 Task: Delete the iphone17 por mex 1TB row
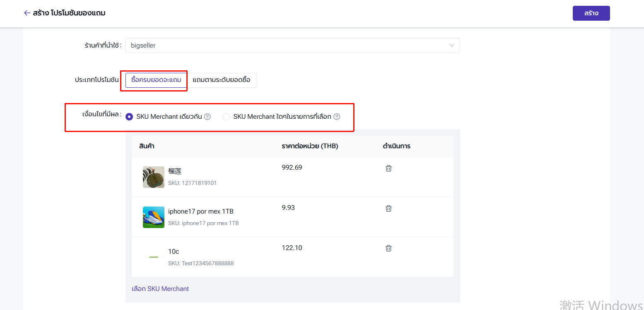[x=388, y=209]
